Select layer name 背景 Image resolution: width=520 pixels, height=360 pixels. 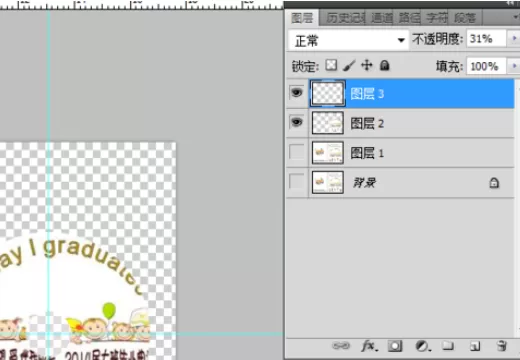[364, 183]
